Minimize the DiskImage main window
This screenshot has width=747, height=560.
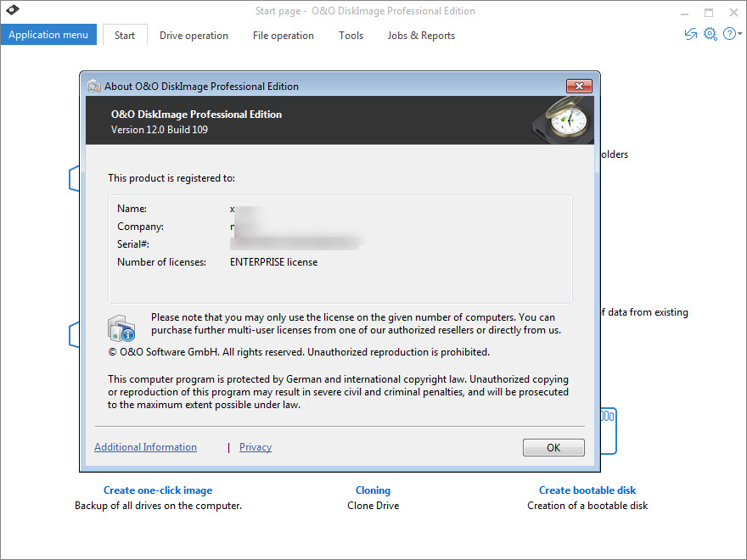click(x=684, y=13)
